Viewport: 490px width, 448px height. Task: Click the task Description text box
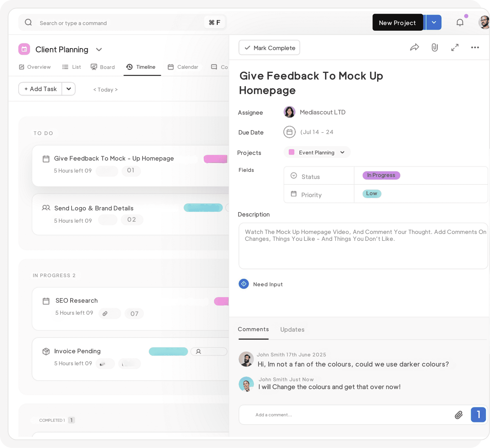point(363,246)
